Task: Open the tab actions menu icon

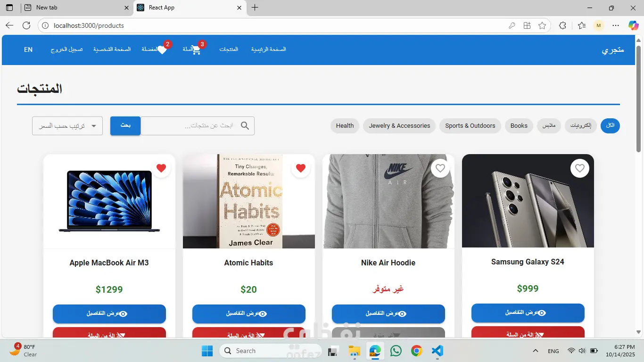Action: tap(9, 8)
